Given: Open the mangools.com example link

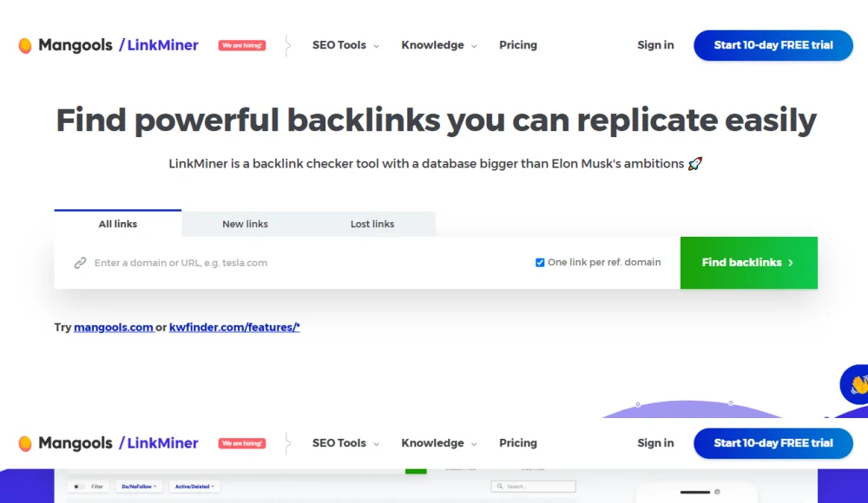Looking at the screenshot, I should (x=113, y=328).
